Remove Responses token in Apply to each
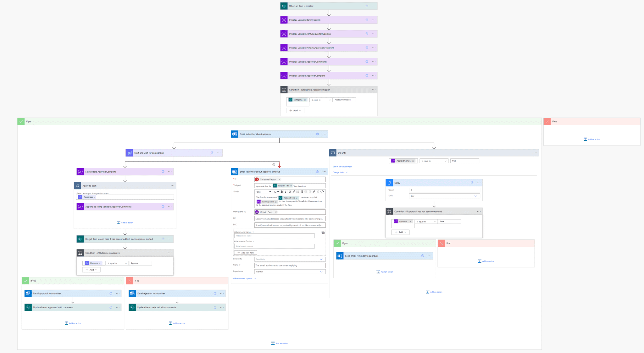 tap(94, 197)
